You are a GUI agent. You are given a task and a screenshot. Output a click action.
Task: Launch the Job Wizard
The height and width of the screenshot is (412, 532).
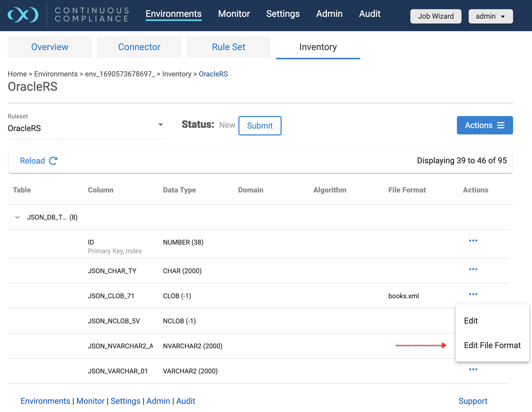[436, 16]
